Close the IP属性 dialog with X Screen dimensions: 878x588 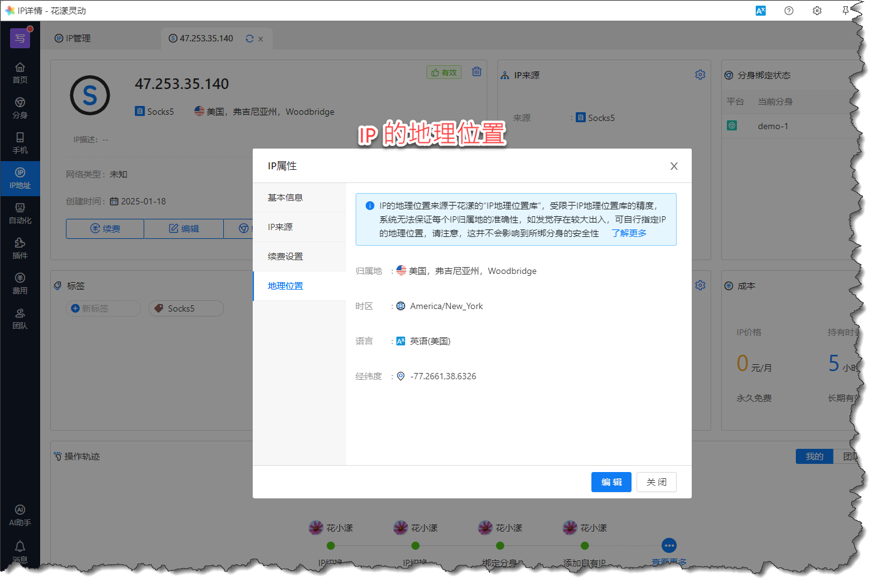[x=674, y=166]
